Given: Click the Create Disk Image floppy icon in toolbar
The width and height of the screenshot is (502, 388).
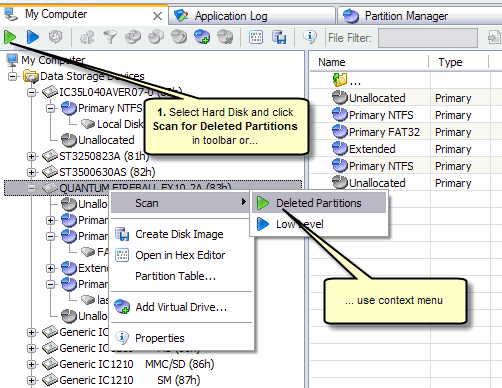Looking at the screenshot, I should click(x=279, y=37).
